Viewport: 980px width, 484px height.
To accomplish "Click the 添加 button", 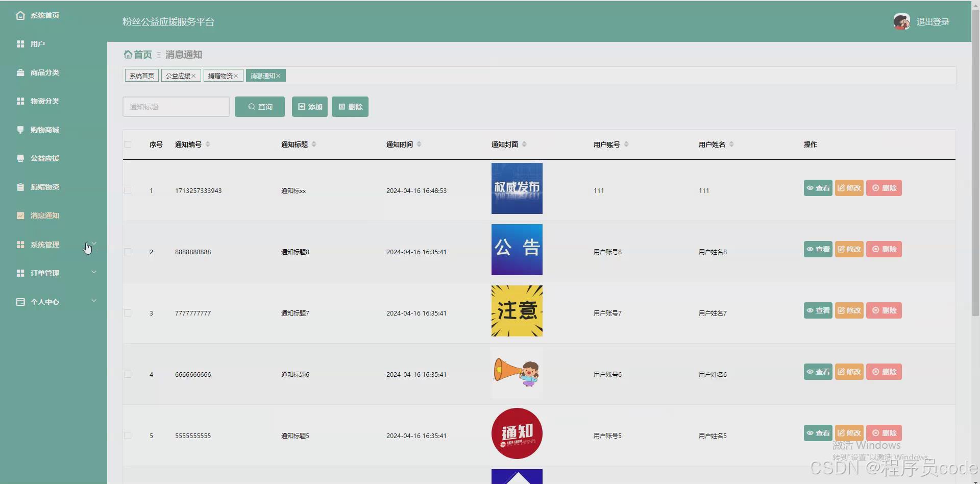I will click(x=310, y=107).
